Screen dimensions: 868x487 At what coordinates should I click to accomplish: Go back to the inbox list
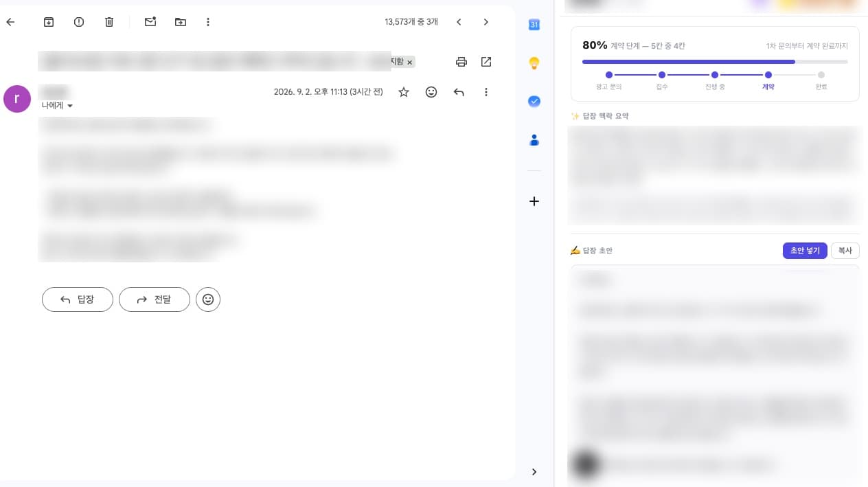point(10,22)
